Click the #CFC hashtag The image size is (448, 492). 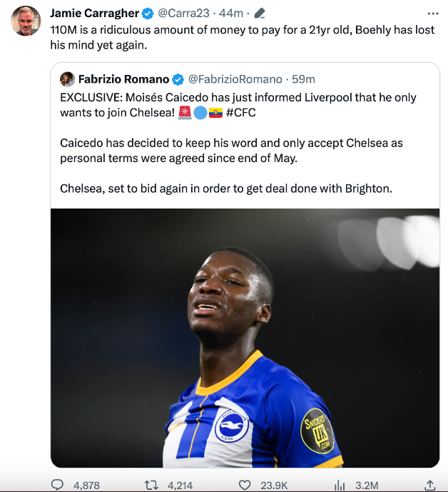[x=240, y=112]
